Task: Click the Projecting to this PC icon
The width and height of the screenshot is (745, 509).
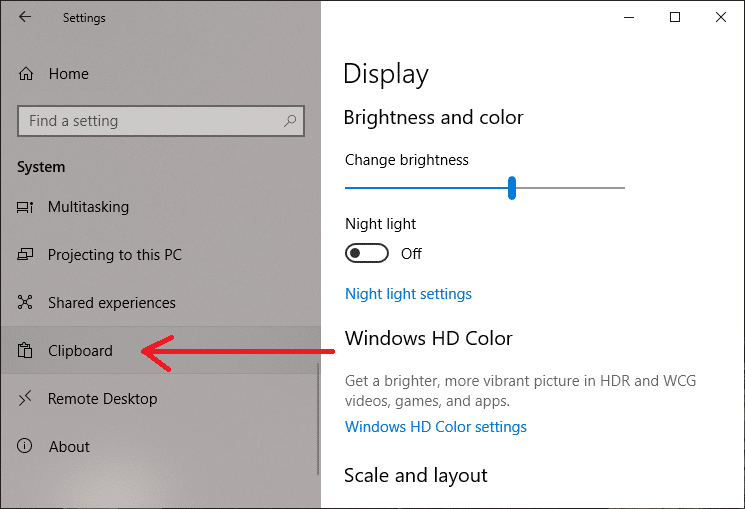Action: coord(25,255)
